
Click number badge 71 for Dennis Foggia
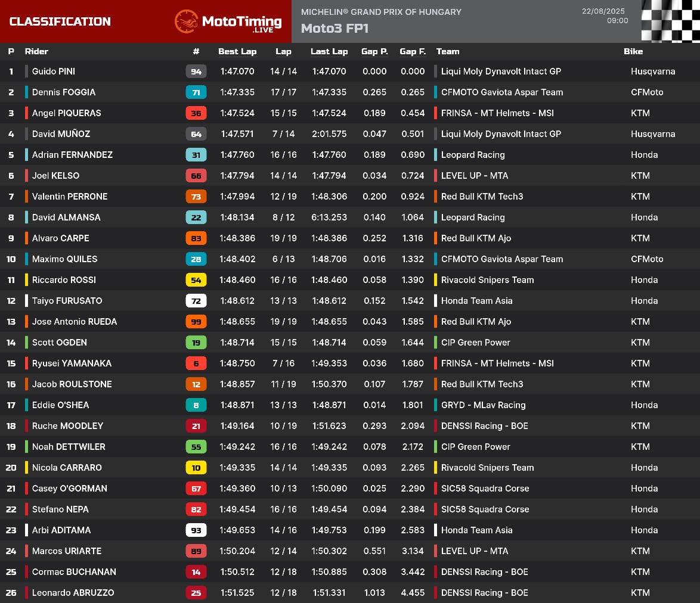(x=196, y=92)
